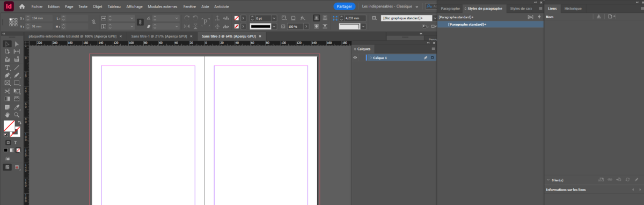
Task: Select the Note tool
Action: 8,107
